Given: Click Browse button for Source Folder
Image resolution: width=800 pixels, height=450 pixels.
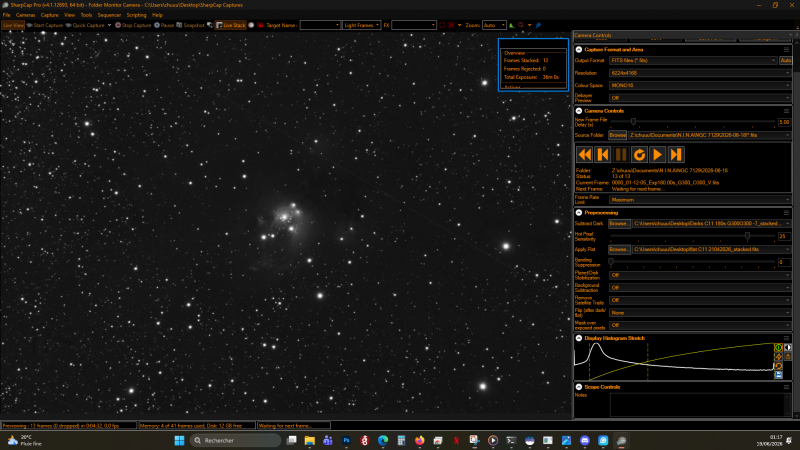Looking at the screenshot, I should click(617, 135).
